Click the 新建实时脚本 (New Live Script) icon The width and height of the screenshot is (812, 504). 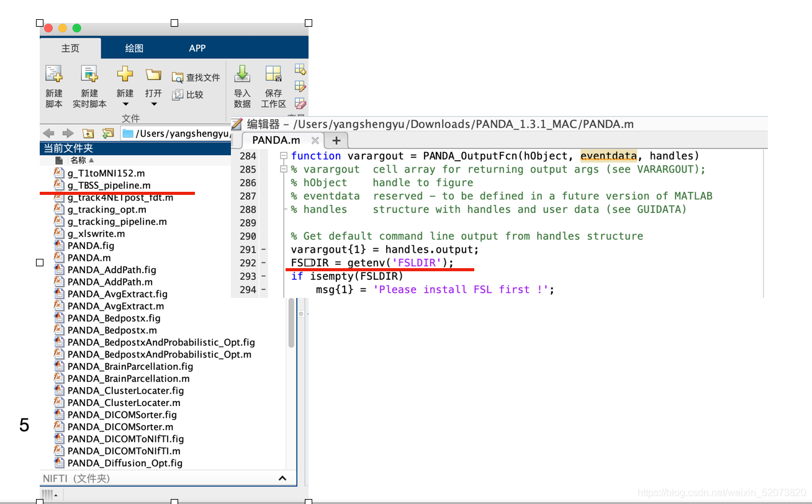(90, 74)
